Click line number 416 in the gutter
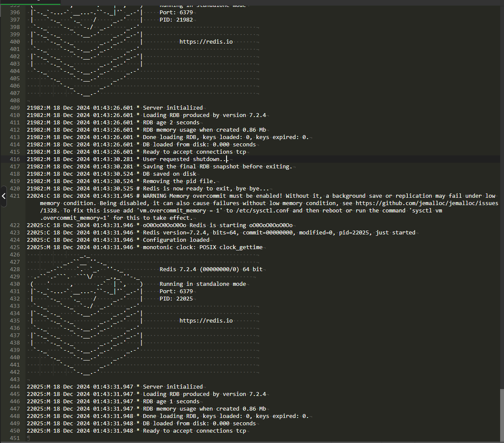Viewport: 504px width, 443px height. pos(15,159)
